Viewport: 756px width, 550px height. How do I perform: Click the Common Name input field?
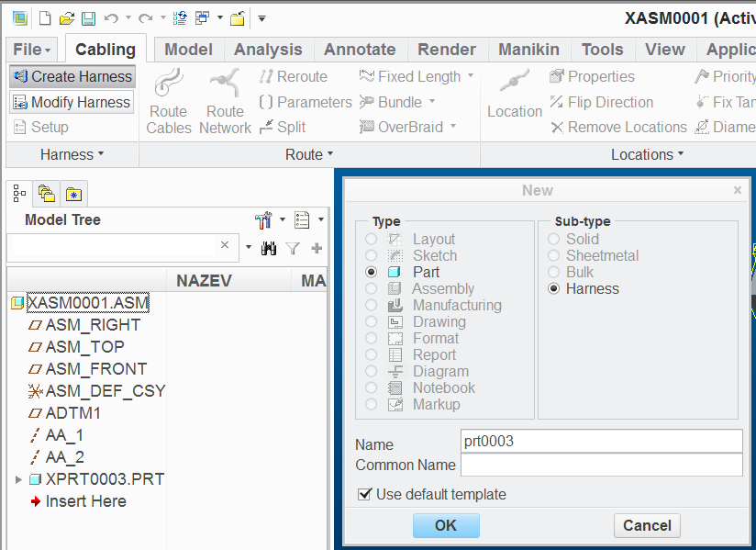601,466
